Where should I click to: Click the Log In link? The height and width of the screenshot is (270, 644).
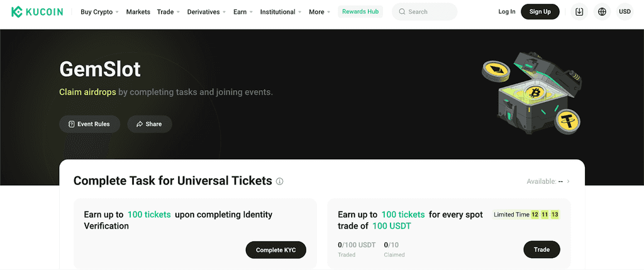pyautogui.click(x=507, y=12)
